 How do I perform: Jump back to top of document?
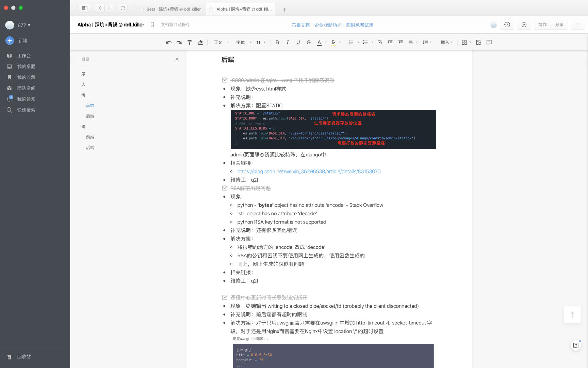[572, 315]
